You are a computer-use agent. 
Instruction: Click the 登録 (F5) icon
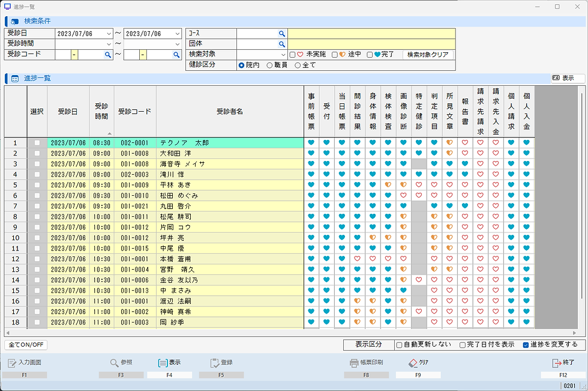coord(215,363)
